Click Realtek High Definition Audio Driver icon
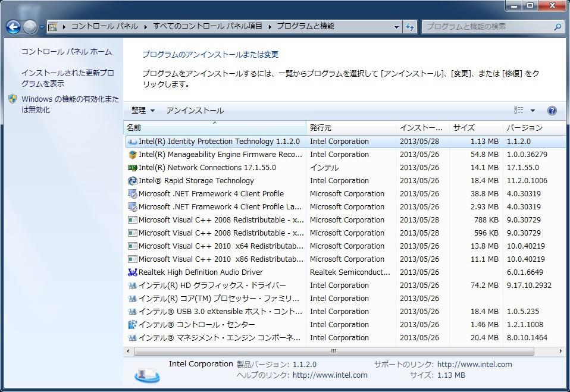570x392 pixels. tap(133, 272)
